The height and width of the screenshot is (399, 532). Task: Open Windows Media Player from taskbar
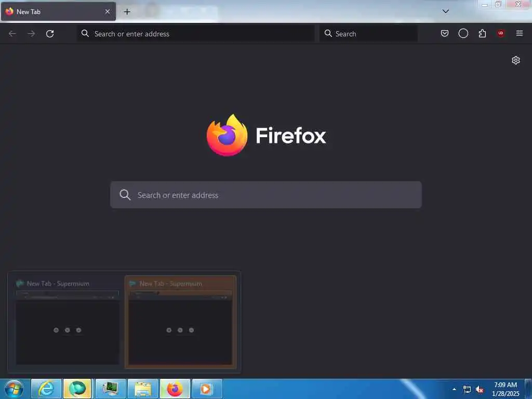pyautogui.click(x=207, y=389)
